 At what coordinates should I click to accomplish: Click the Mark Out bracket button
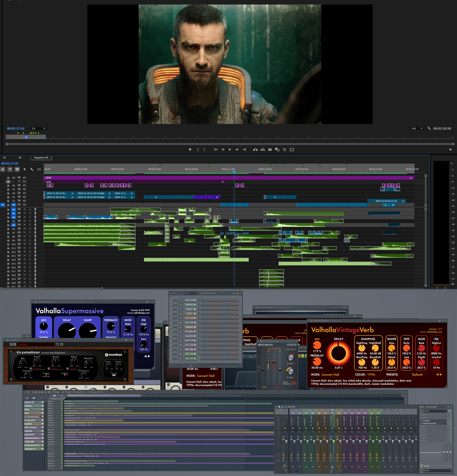point(204,150)
